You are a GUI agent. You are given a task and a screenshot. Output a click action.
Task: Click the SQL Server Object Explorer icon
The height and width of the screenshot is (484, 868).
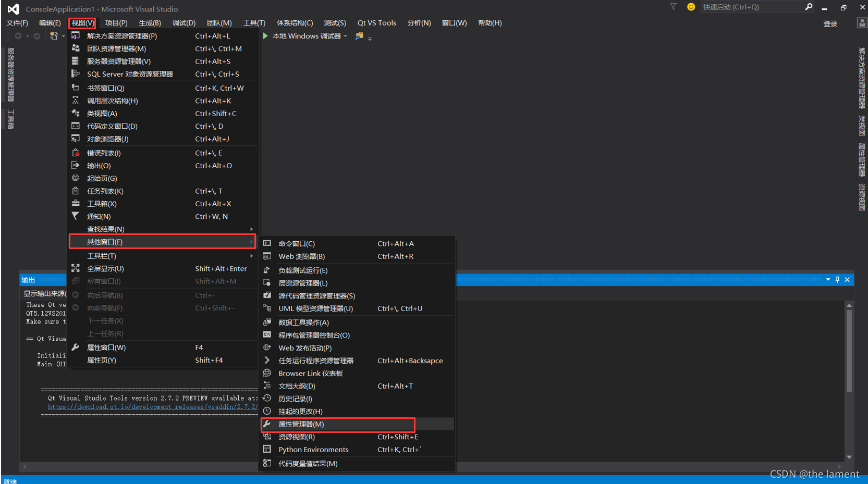pyautogui.click(x=76, y=74)
